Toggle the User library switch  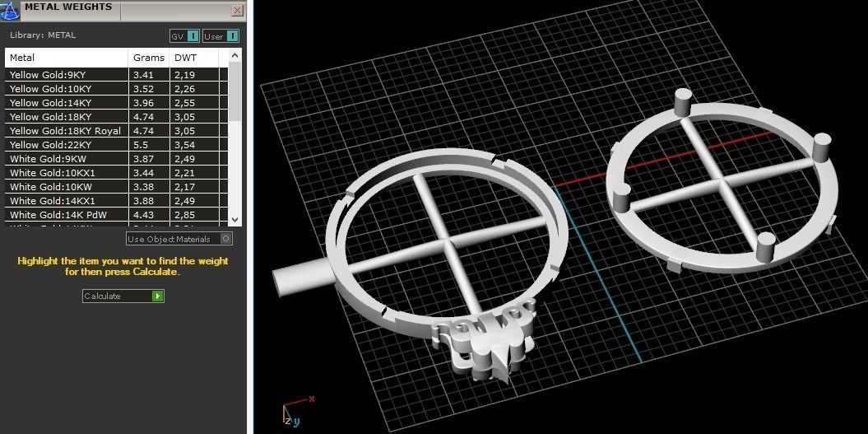point(220,36)
